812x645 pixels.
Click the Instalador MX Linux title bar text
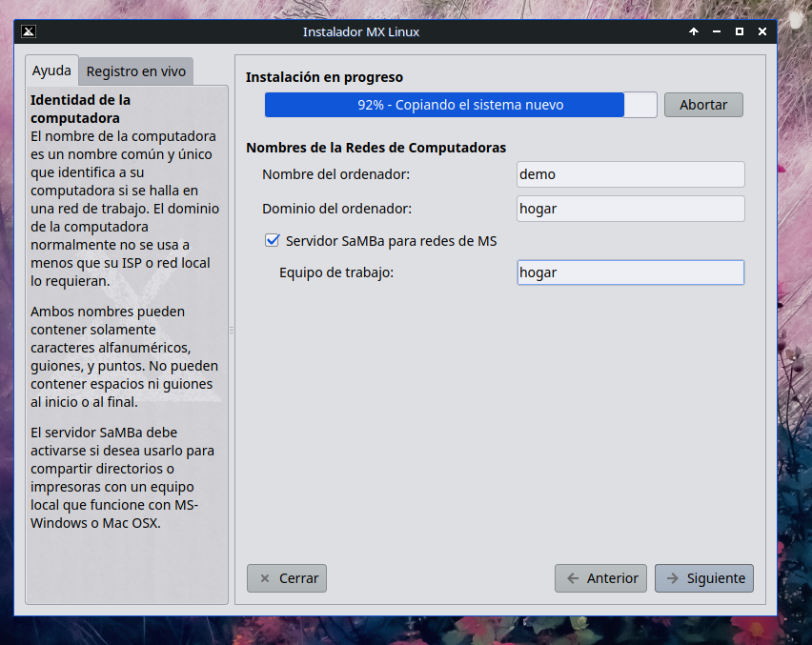pyautogui.click(x=361, y=31)
